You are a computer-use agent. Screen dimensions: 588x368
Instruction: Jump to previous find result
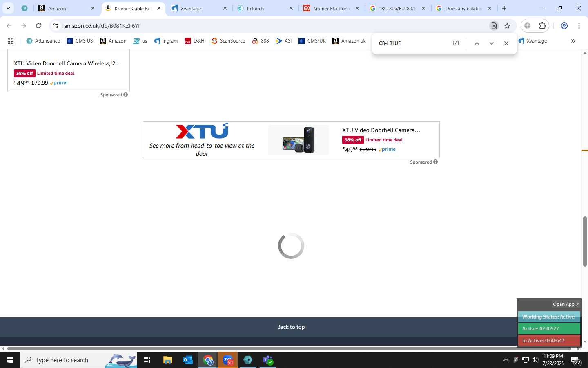477,43
